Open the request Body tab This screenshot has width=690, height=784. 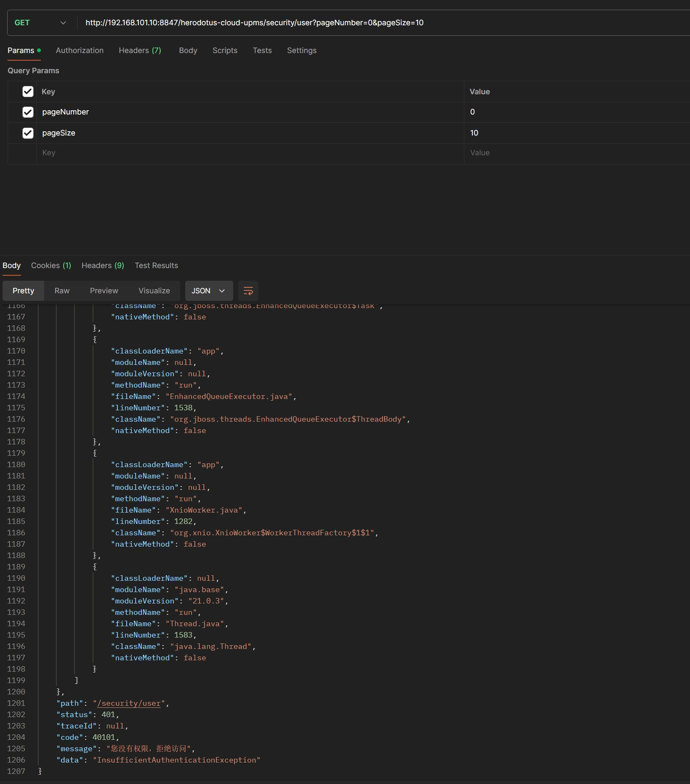pyautogui.click(x=188, y=50)
